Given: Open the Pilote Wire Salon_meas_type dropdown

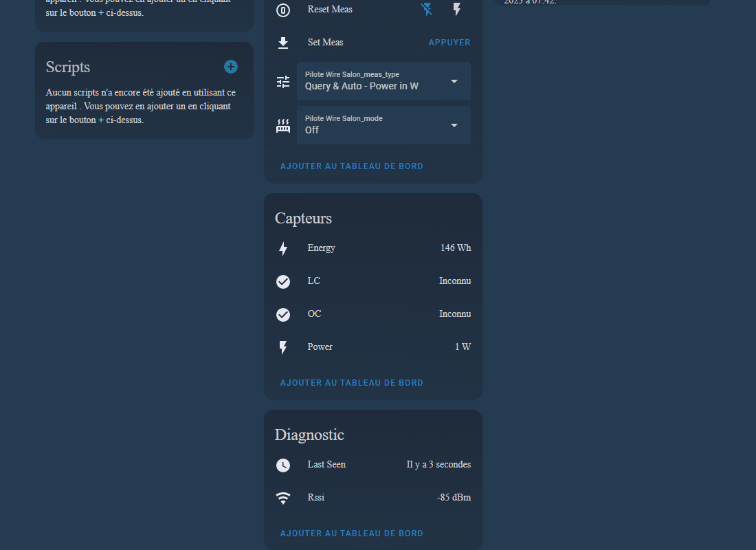Looking at the screenshot, I should (383, 81).
